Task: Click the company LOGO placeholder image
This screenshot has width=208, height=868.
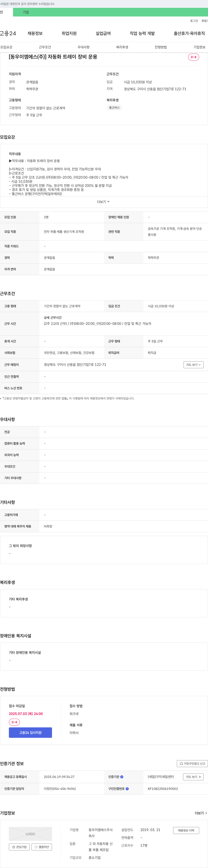Action: tap(30, 834)
